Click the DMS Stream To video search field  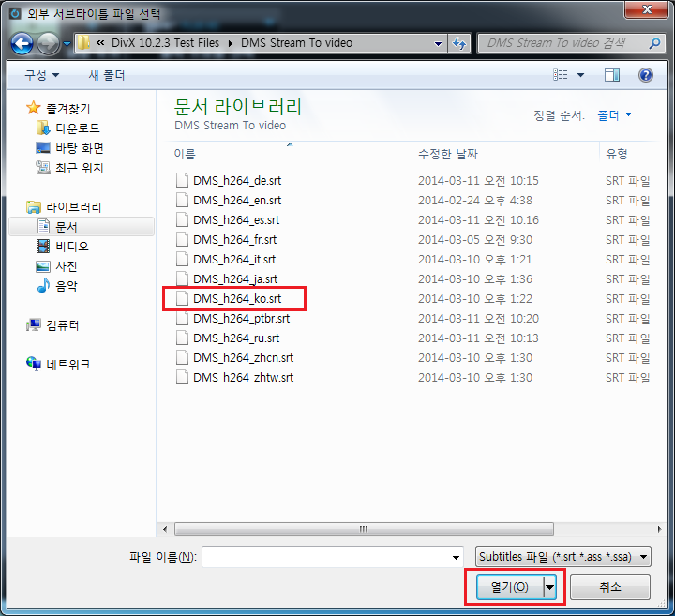(x=564, y=43)
